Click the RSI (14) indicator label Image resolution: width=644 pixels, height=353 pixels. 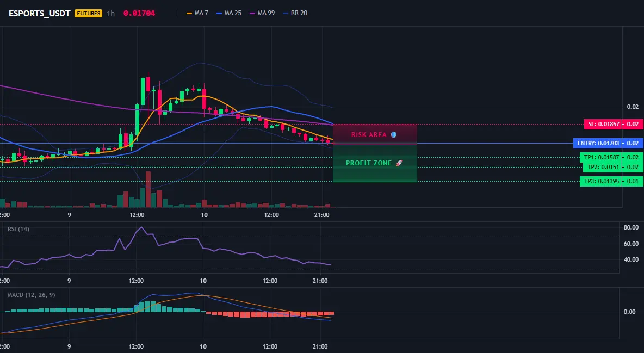point(18,229)
